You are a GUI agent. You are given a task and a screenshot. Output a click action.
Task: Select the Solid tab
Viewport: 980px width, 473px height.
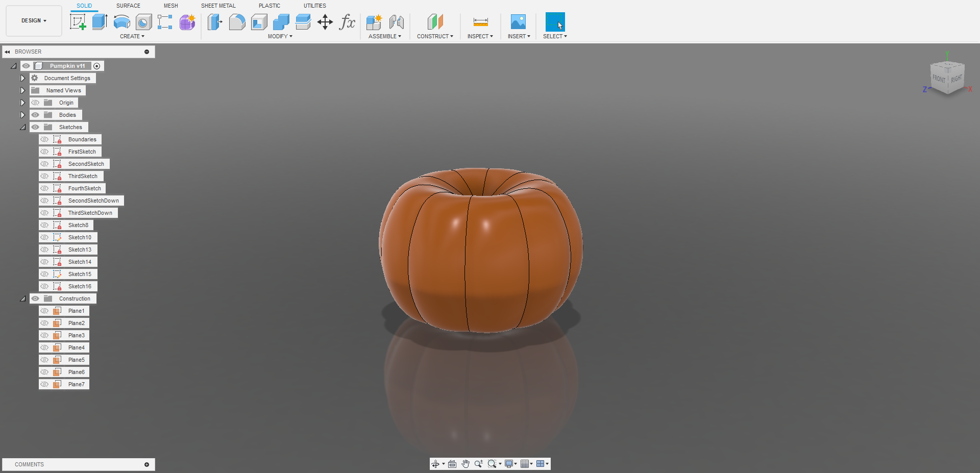click(84, 6)
